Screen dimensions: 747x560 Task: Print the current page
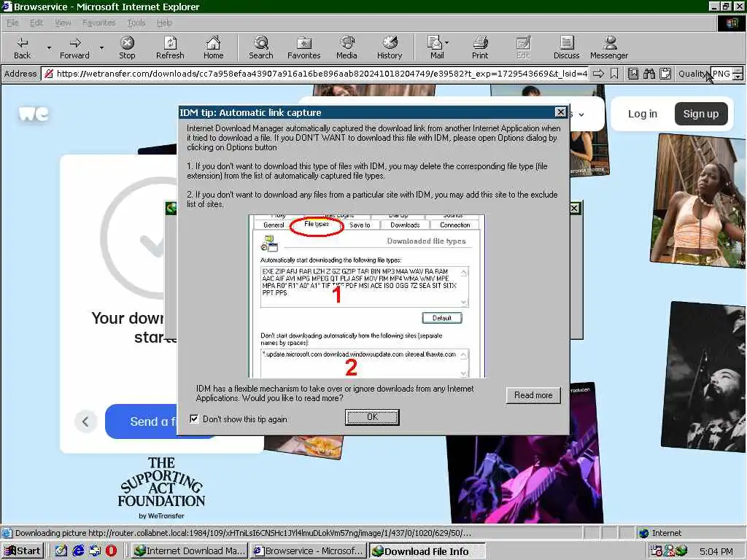point(480,48)
